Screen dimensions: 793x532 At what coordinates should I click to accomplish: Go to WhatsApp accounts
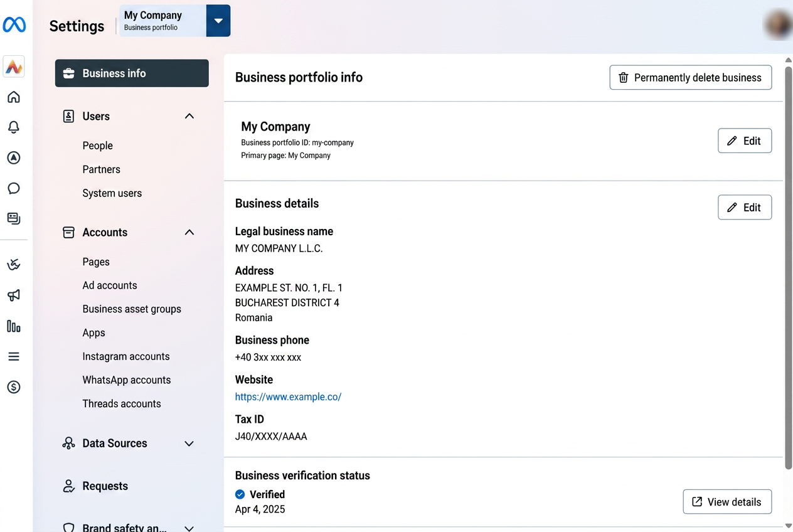click(127, 380)
